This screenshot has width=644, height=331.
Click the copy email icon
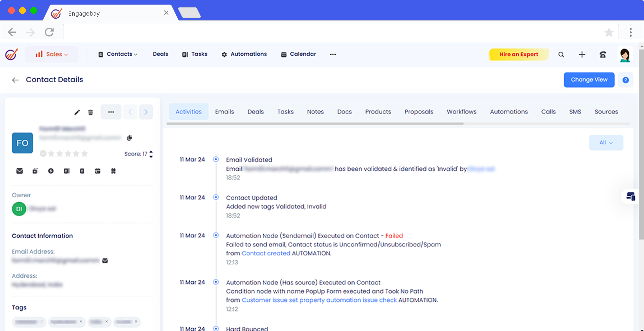(x=130, y=138)
